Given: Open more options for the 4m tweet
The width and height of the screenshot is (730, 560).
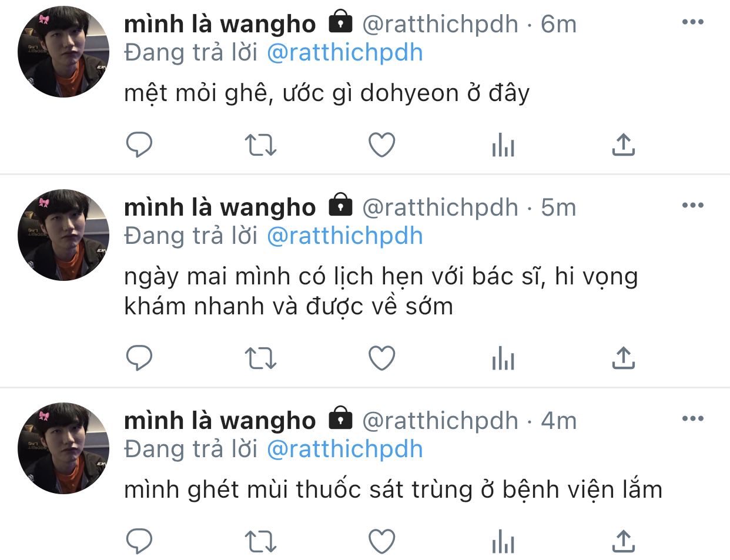Looking at the screenshot, I should (x=692, y=419).
